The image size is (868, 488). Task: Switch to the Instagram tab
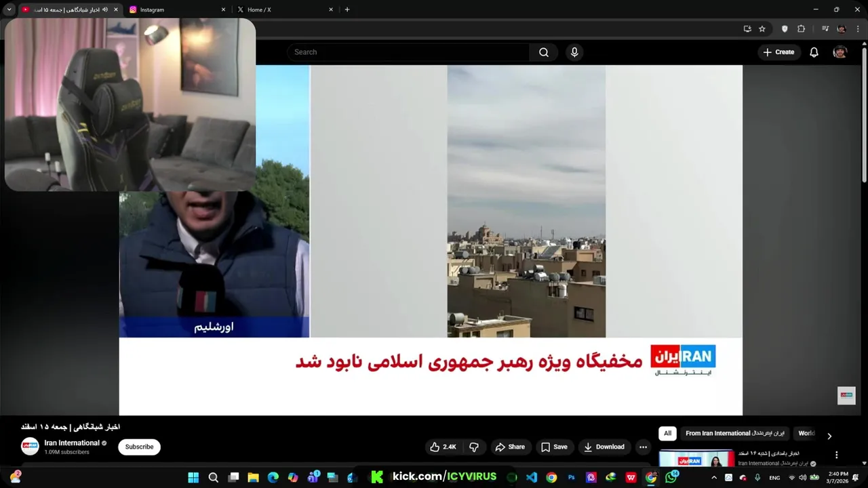178,9
